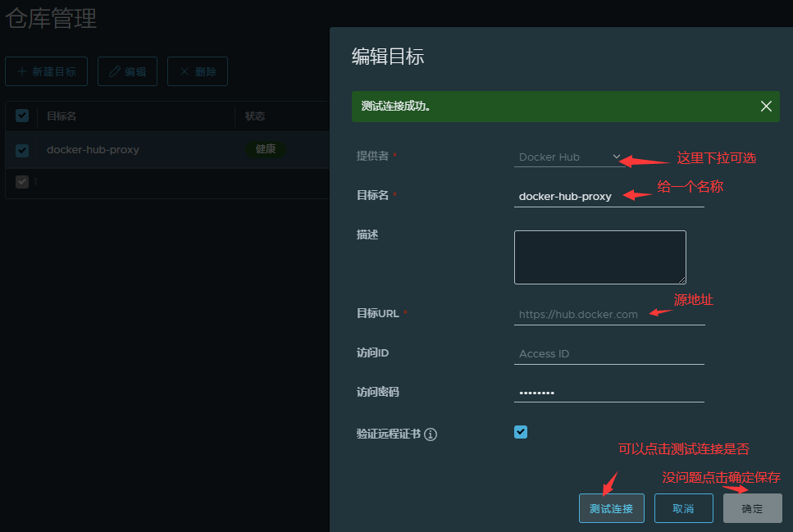Click the X icon on 删除
The height and width of the screenshot is (532, 793).
(x=185, y=72)
